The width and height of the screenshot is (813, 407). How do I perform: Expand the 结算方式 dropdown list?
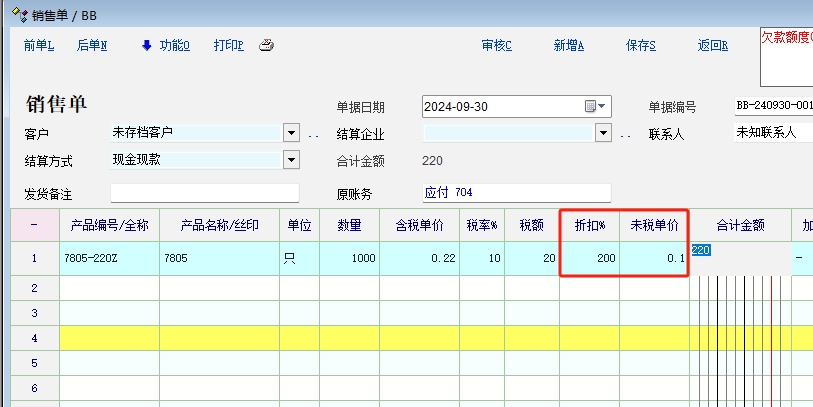coord(291,160)
